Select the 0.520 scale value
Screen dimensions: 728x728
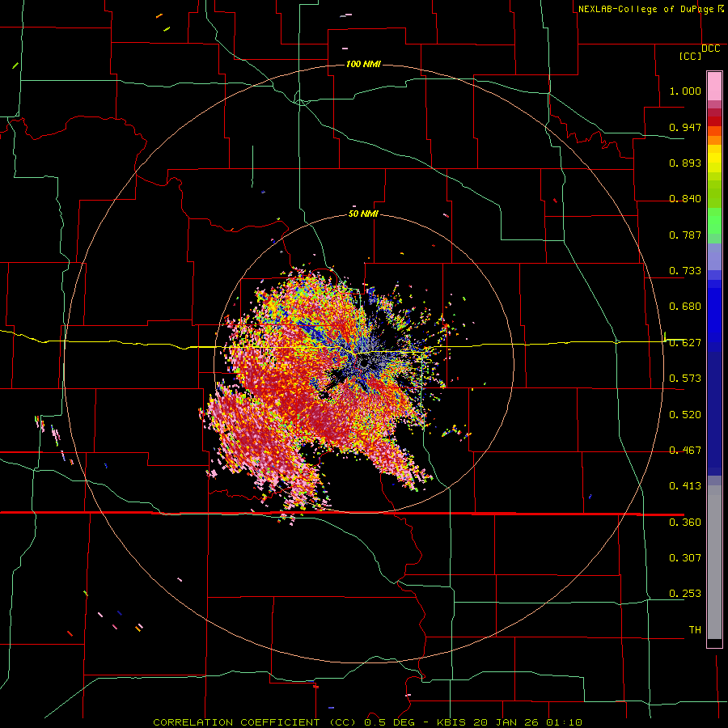click(685, 415)
